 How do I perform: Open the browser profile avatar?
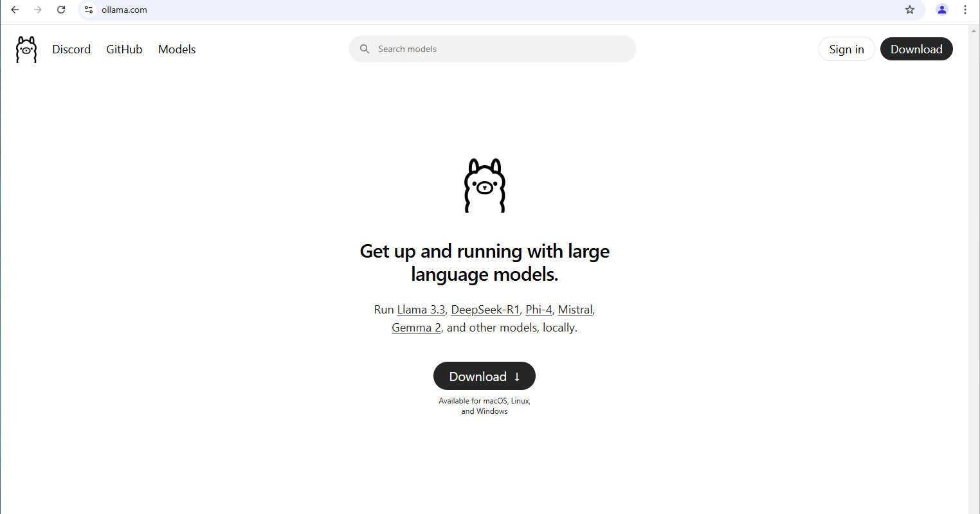(x=942, y=10)
